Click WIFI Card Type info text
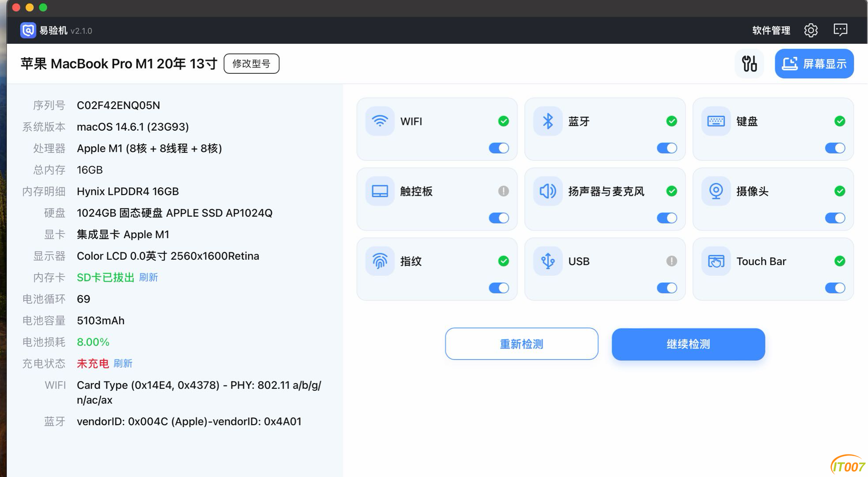 click(199, 392)
